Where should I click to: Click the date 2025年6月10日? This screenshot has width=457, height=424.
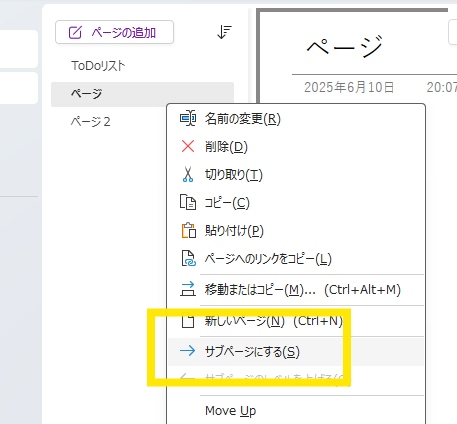(349, 88)
